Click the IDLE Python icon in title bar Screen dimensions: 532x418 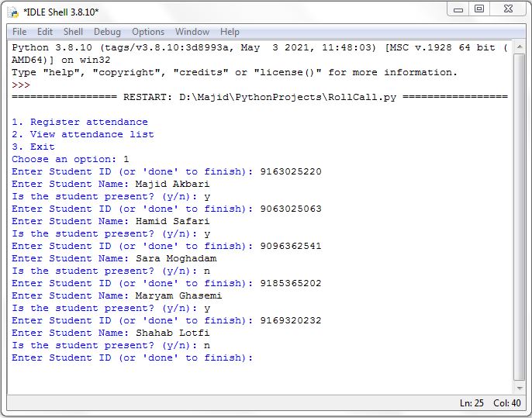coord(13,12)
